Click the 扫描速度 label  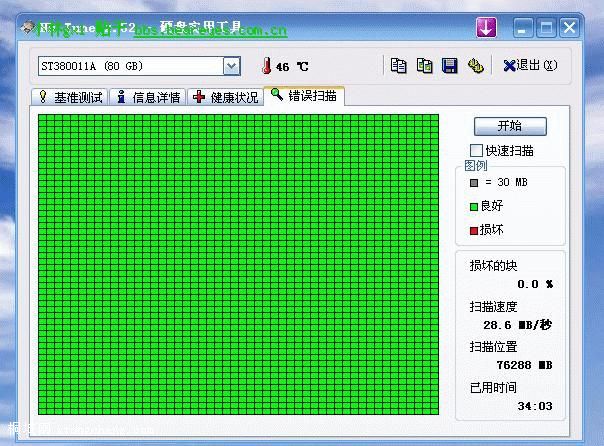[493, 307]
